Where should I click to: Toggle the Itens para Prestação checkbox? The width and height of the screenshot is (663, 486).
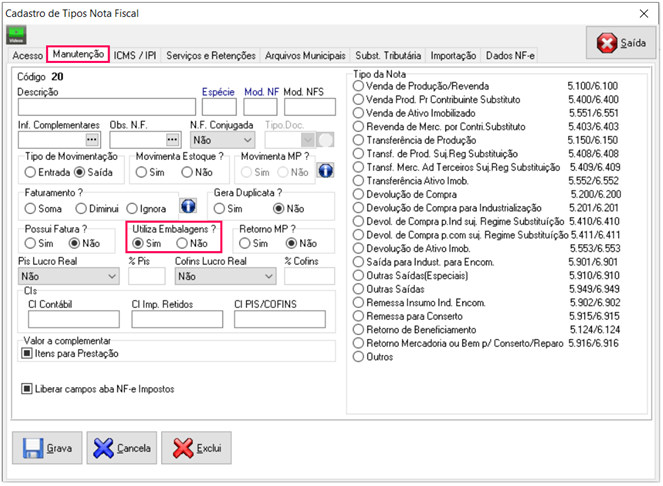27,353
